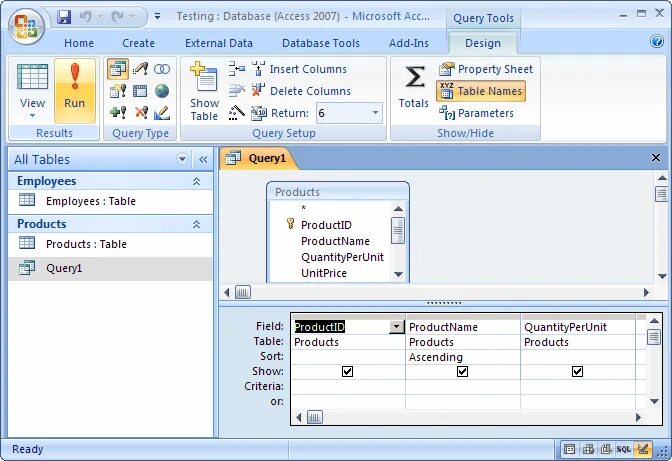Image resolution: width=672 pixels, height=461 pixels.
Task: Open the Property Sheet
Action: pyautogui.click(x=486, y=69)
